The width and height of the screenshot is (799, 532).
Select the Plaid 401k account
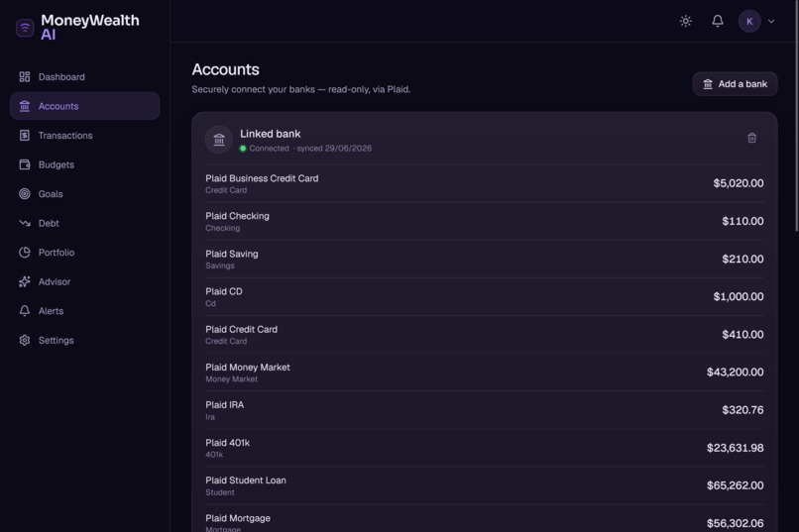pos(484,448)
